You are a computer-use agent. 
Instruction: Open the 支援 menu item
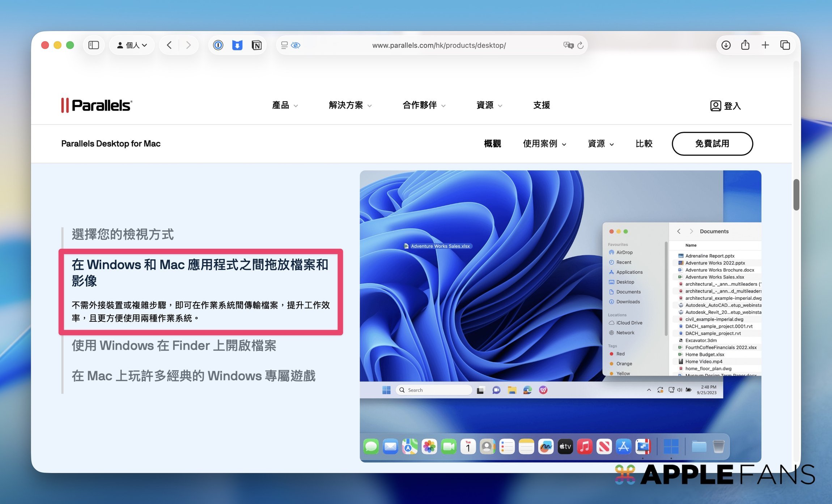click(x=542, y=105)
